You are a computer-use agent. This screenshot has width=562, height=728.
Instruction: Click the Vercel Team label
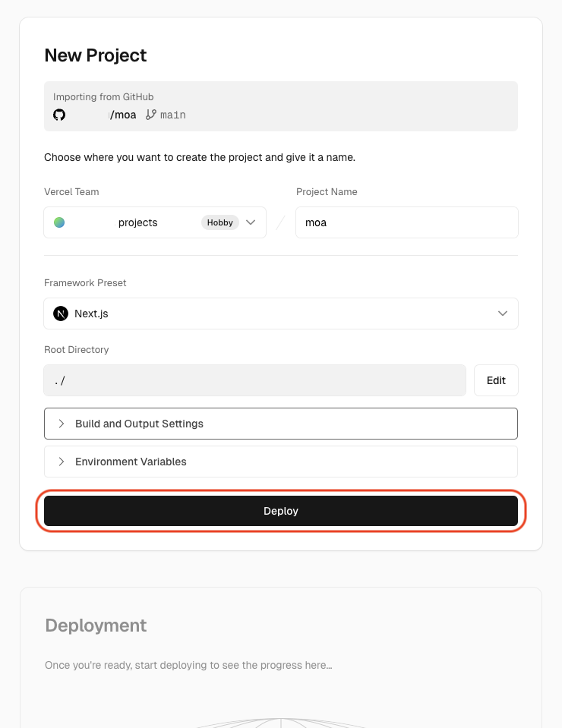[71, 192]
